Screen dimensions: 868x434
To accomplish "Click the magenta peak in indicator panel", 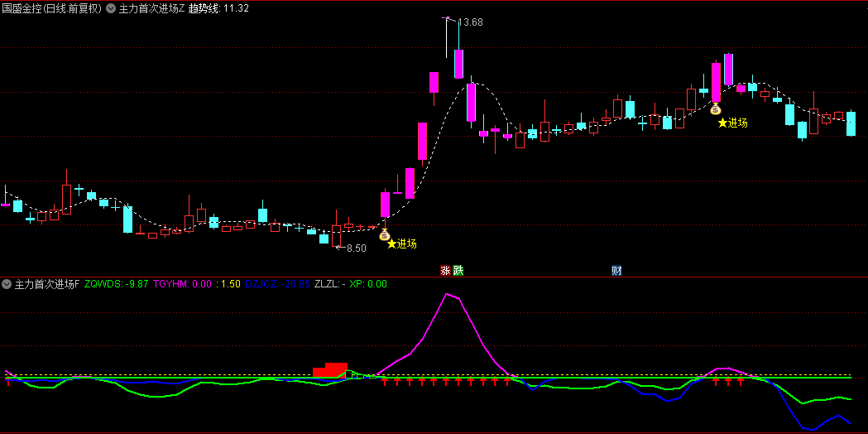I will 448,293.
